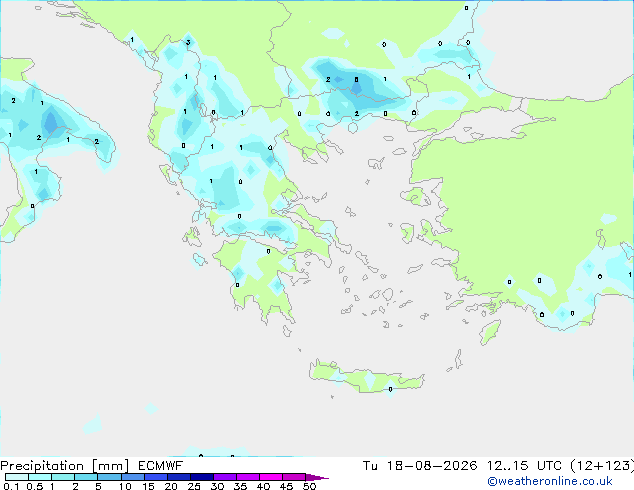Image resolution: width=634 pixels, height=490 pixels.
Task: Click the "12..15 UTC" time label
Action: click(524, 466)
